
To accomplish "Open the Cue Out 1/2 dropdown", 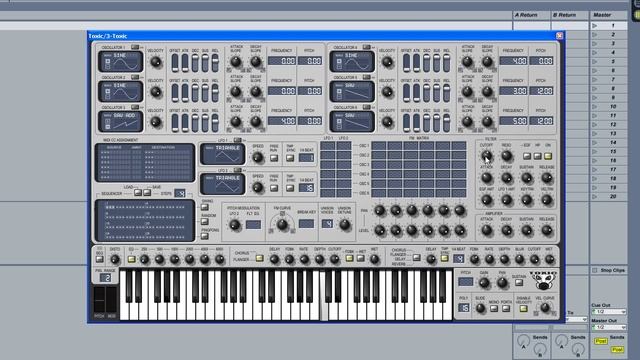I will click(x=609, y=312).
